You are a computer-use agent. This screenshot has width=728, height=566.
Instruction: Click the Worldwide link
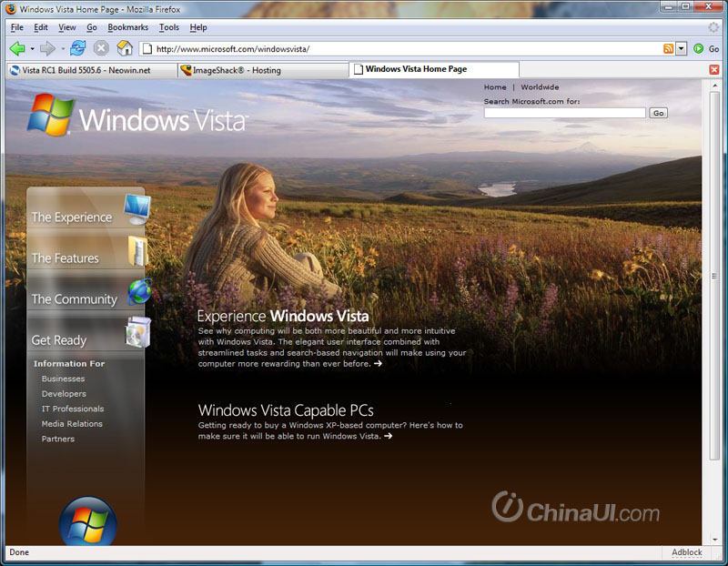click(x=540, y=86)
